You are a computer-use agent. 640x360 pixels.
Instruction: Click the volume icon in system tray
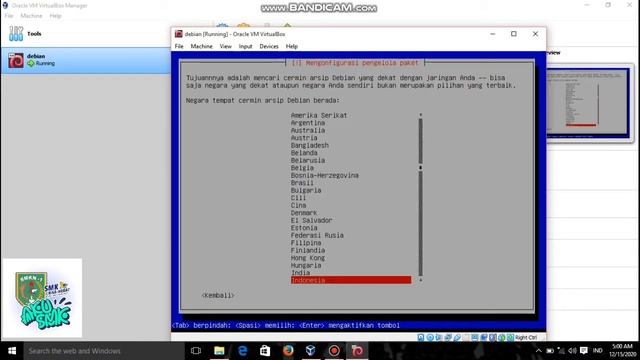click(572, 351)
